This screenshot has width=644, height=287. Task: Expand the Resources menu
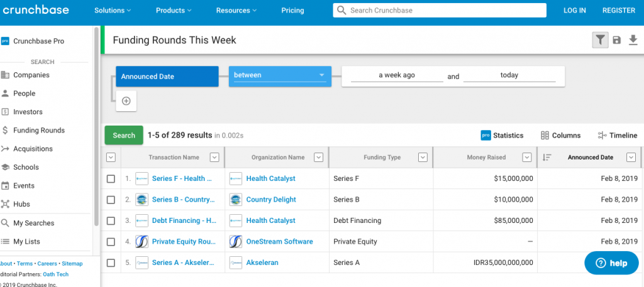click(x=236, y=10)
